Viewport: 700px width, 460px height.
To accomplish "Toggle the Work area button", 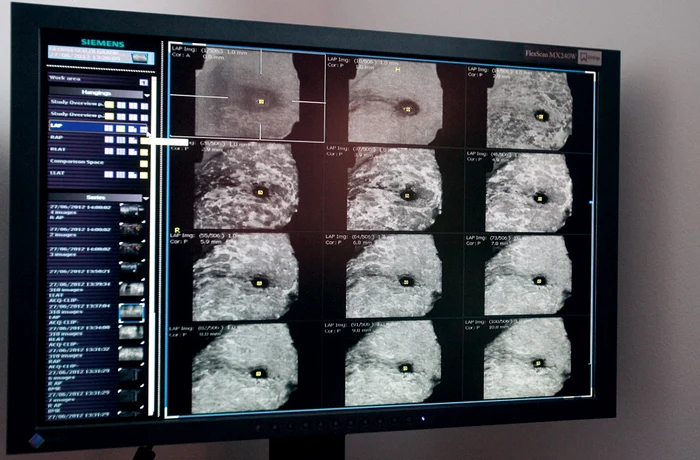I will coord(143,82).
